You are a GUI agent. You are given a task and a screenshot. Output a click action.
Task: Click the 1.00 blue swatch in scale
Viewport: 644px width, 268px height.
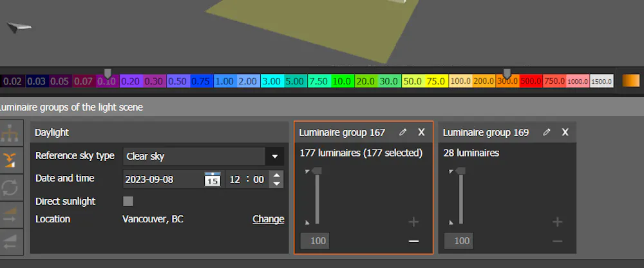(x=225, y=81)
